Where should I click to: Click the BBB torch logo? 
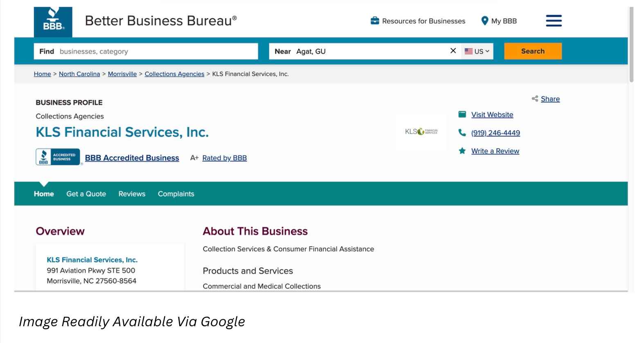pos(53,22)
